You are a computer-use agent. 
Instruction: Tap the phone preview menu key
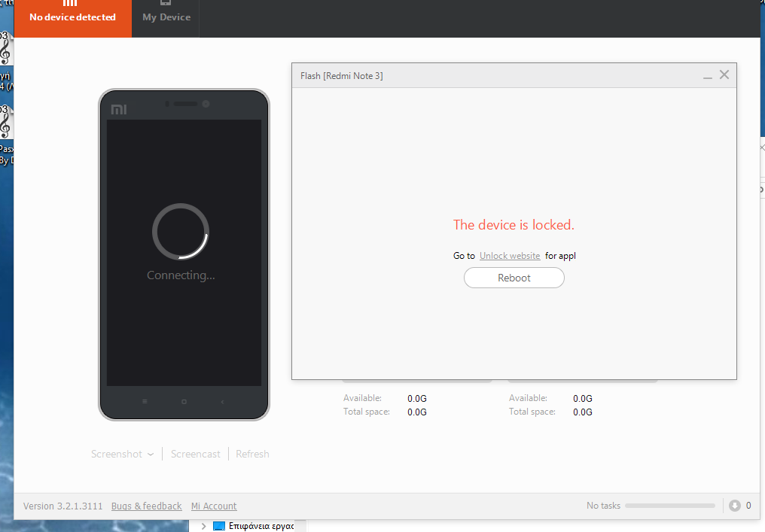click(x=145, y=402)
